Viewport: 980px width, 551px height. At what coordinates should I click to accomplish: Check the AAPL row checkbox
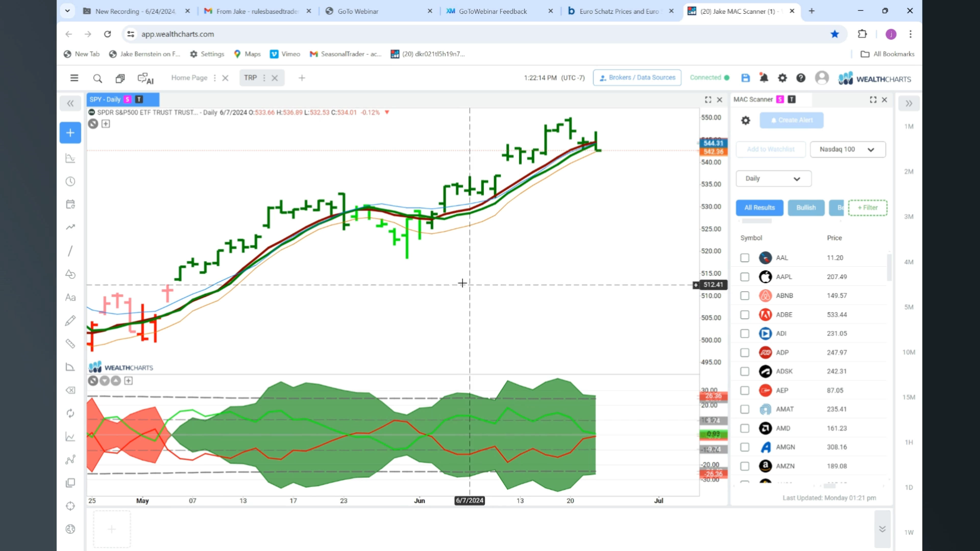point(745,277)
